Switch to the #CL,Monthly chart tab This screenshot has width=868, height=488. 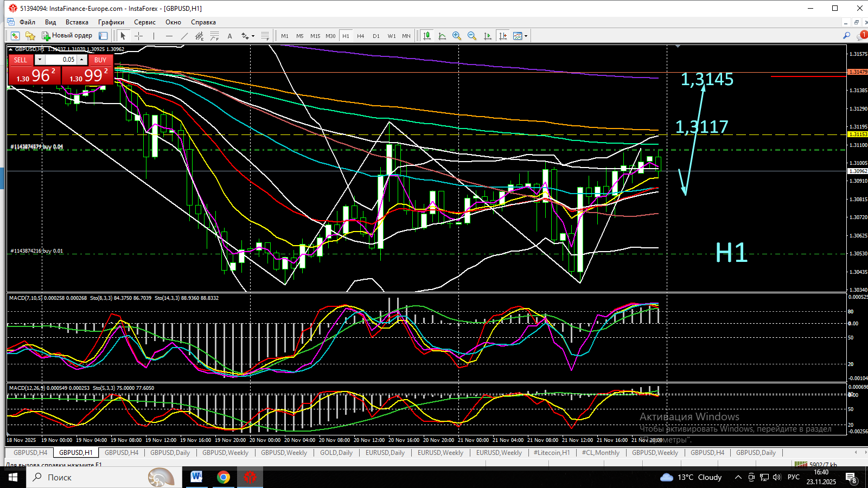click(601, 453)
